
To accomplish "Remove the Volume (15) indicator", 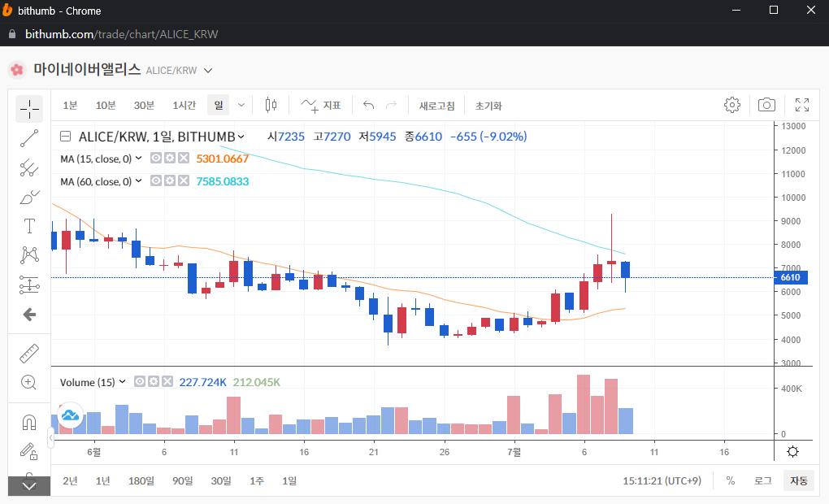I will [167, 381].
